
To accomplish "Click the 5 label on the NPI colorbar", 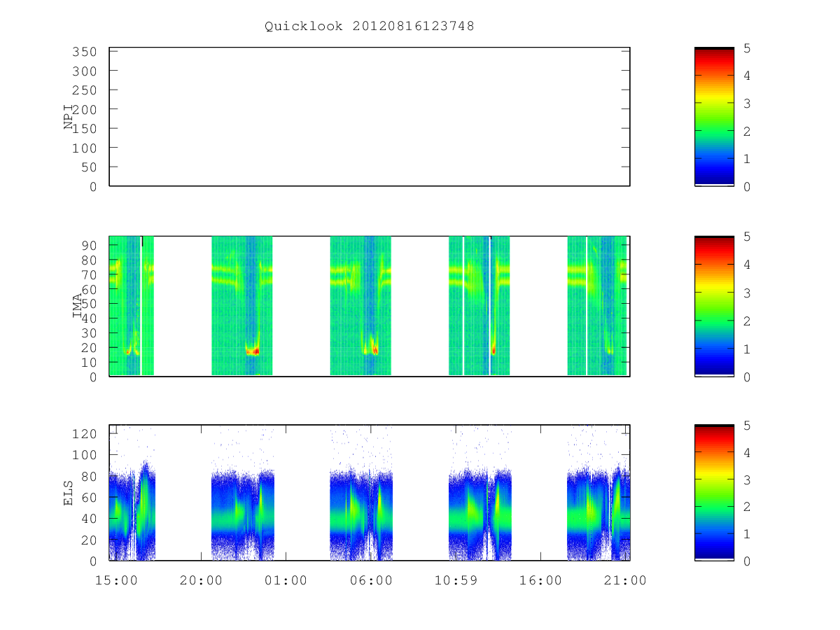I will click(747, 48).
